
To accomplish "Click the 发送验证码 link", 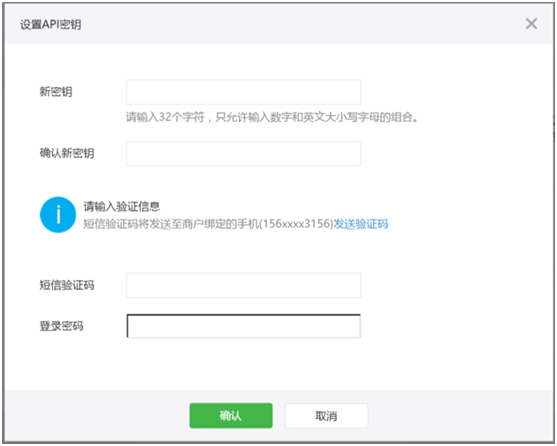I will (361, 224).
